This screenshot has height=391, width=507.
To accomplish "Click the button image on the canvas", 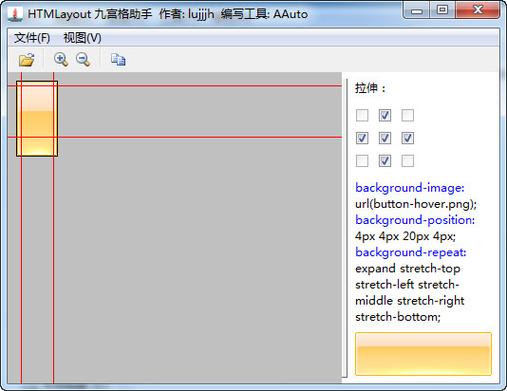I will coord(37,119).
